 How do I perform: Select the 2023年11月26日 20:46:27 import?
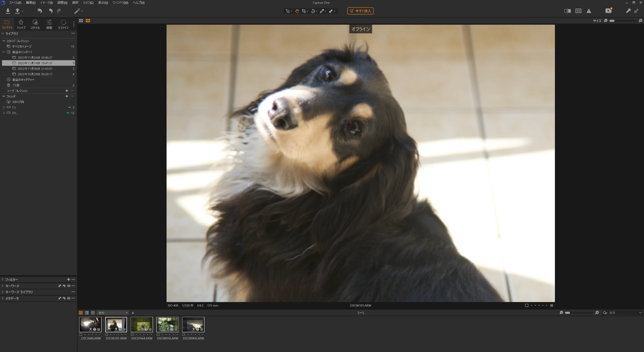pos(35,58)
